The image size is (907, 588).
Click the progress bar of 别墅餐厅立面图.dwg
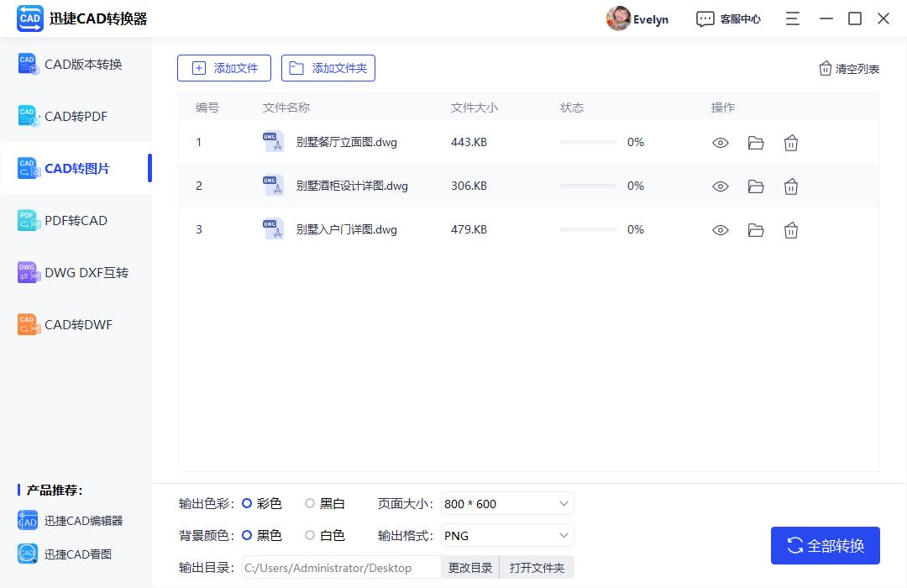tap(588, 143)
